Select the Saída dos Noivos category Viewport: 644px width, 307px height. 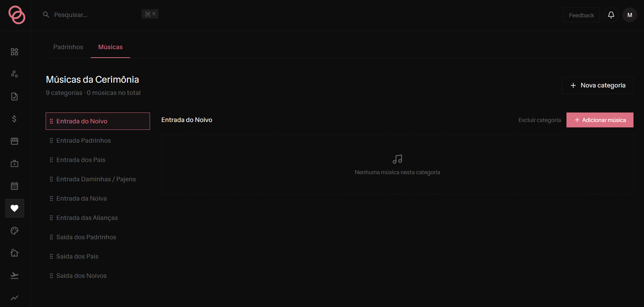(98, 275)
